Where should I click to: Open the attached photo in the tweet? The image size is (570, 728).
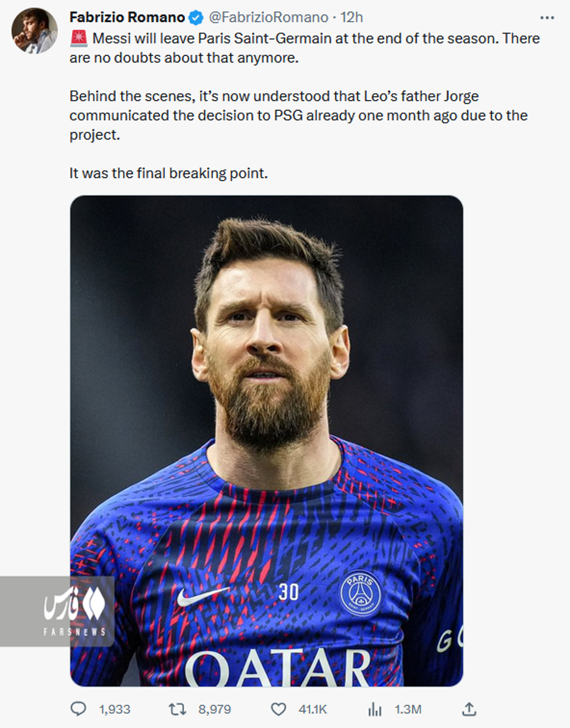point(266,380)
